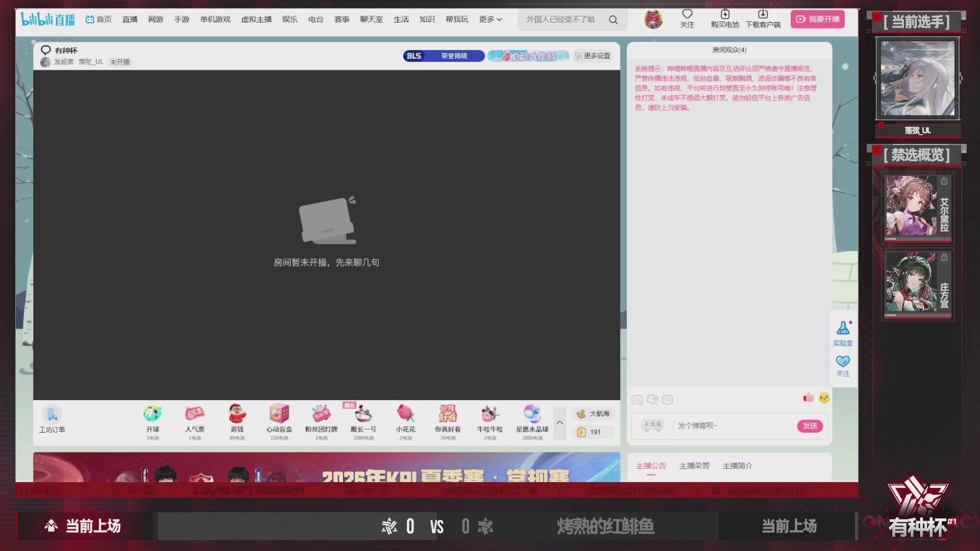Select the 手游 category
This screenshot has width=980, height=551.
182,19
